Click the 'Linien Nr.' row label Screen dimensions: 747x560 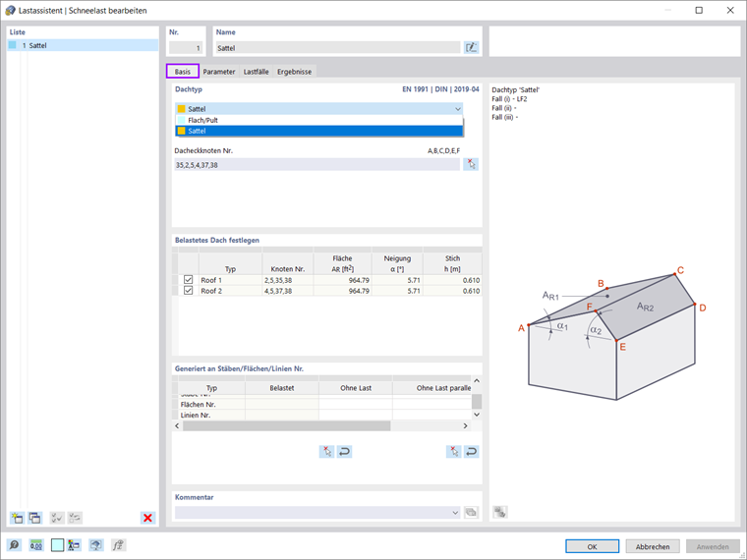coord(196,416)
